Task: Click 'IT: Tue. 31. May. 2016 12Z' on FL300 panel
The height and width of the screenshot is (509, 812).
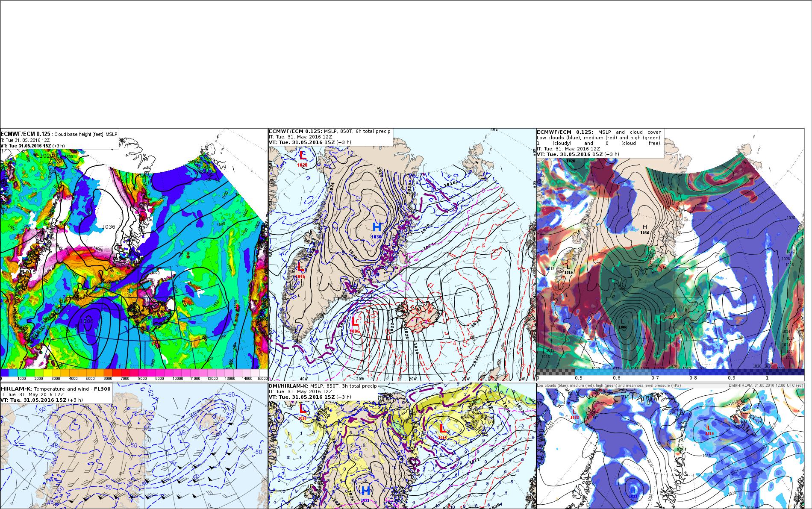Action: point(32,394)
